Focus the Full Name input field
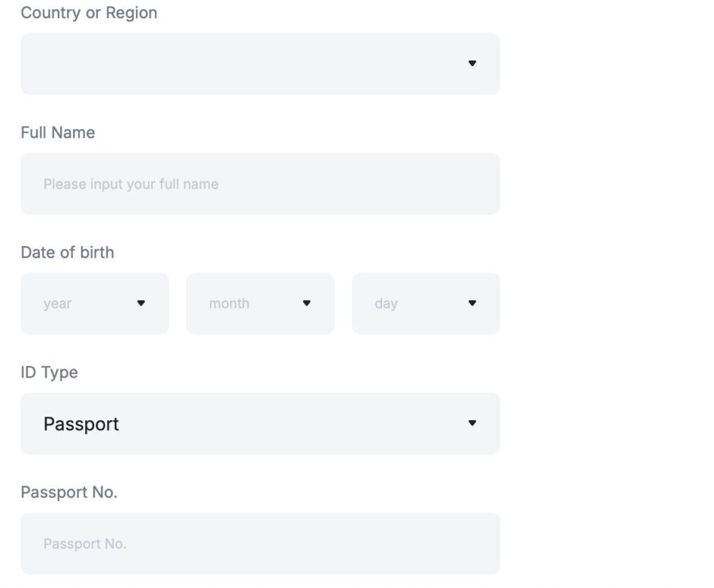 click(260, 184)
